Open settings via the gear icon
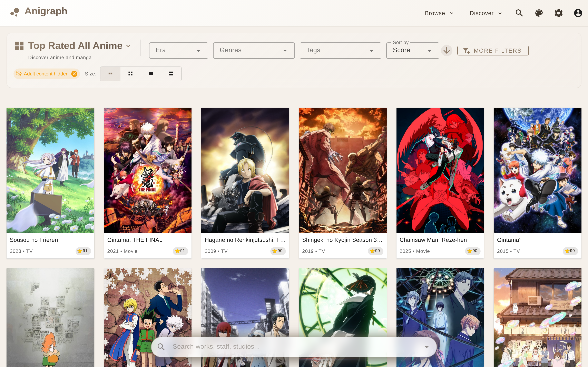Viewport: 588px width, 367px height. point(558,13)
